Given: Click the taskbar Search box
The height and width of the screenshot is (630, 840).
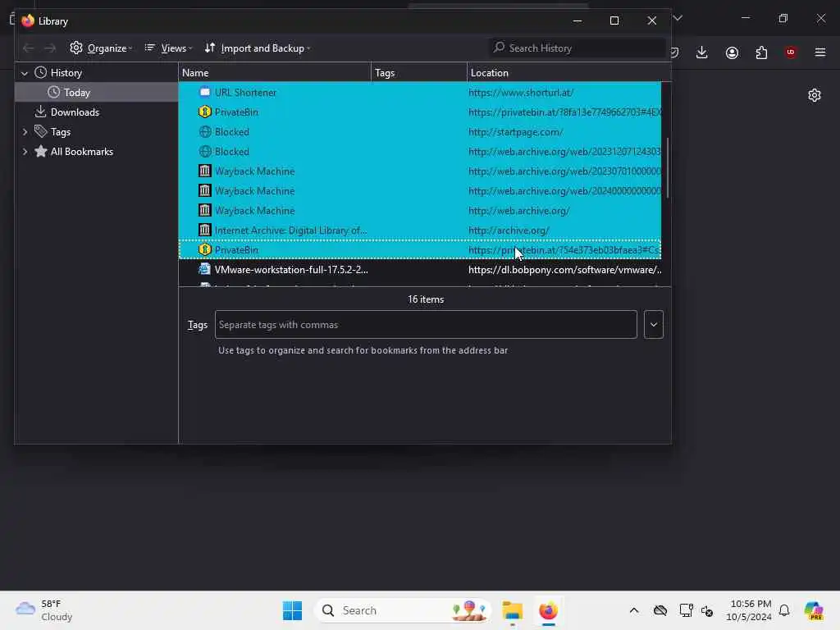Looking at the screenshot, I should [402, 610].
